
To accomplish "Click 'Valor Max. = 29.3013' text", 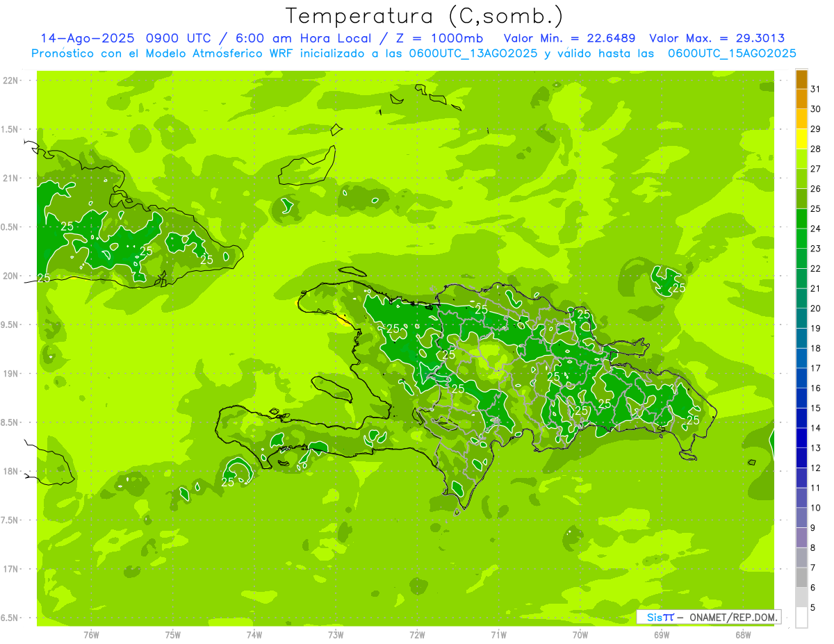I will point(717,38).
